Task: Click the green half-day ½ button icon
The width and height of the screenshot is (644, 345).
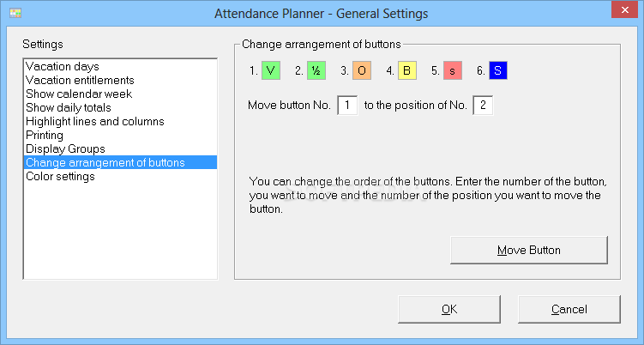Action: (316, 70)
